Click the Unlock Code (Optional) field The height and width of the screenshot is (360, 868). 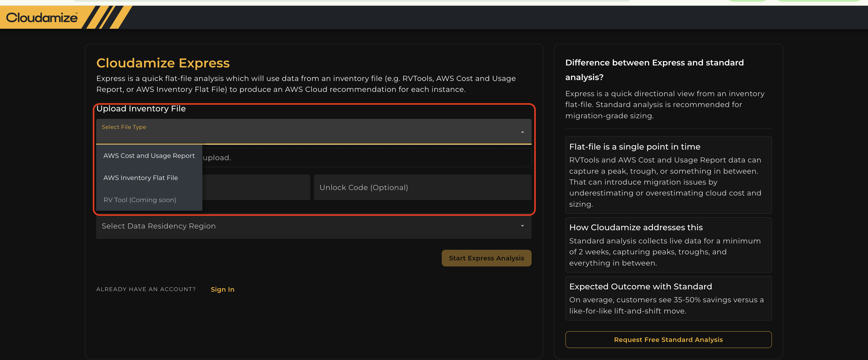(423, 187)
